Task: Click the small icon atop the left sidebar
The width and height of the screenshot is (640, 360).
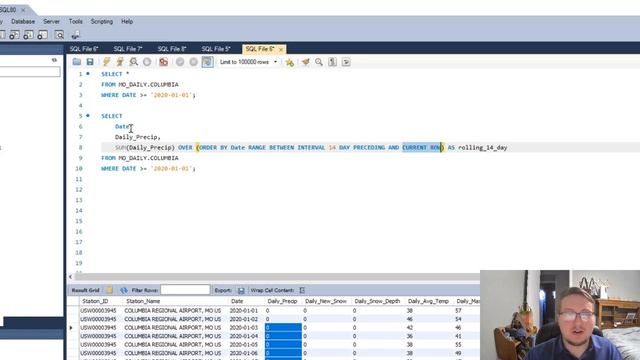Action: pos(54,60)
